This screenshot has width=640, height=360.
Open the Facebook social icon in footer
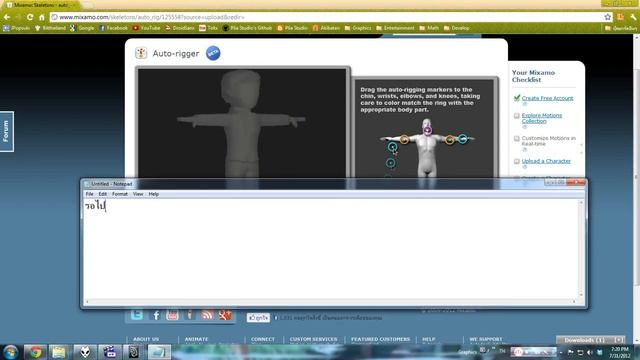click(x=156, y=315)
